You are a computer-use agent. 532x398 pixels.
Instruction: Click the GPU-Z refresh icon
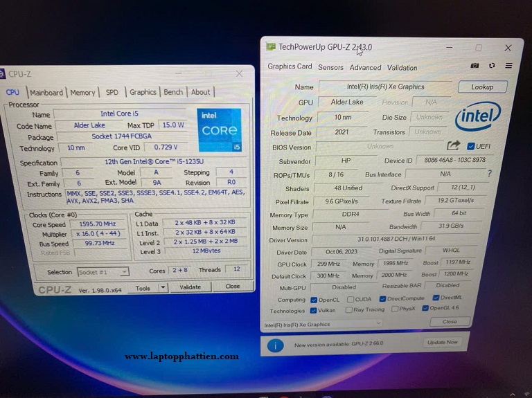[x=492, y=66]
